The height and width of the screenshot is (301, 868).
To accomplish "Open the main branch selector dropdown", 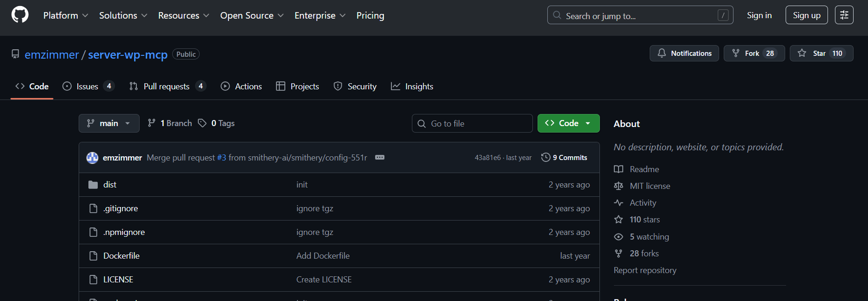I will (109, 123).
